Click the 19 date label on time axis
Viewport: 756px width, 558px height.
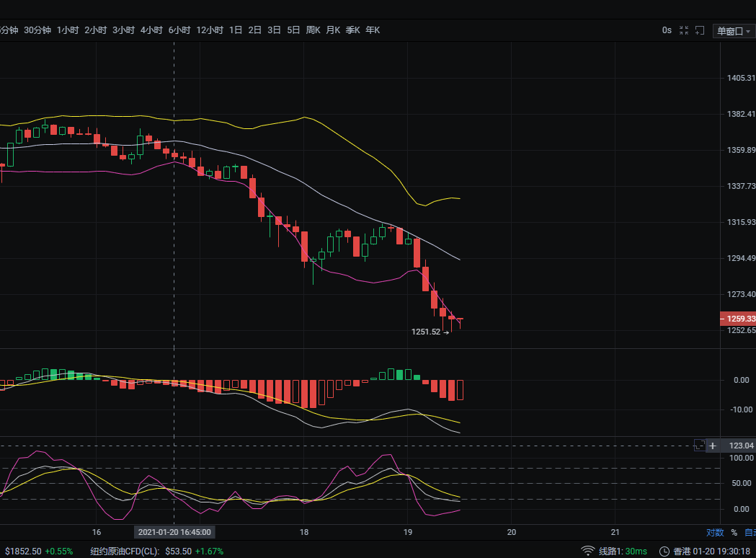(x=408, y=532)
